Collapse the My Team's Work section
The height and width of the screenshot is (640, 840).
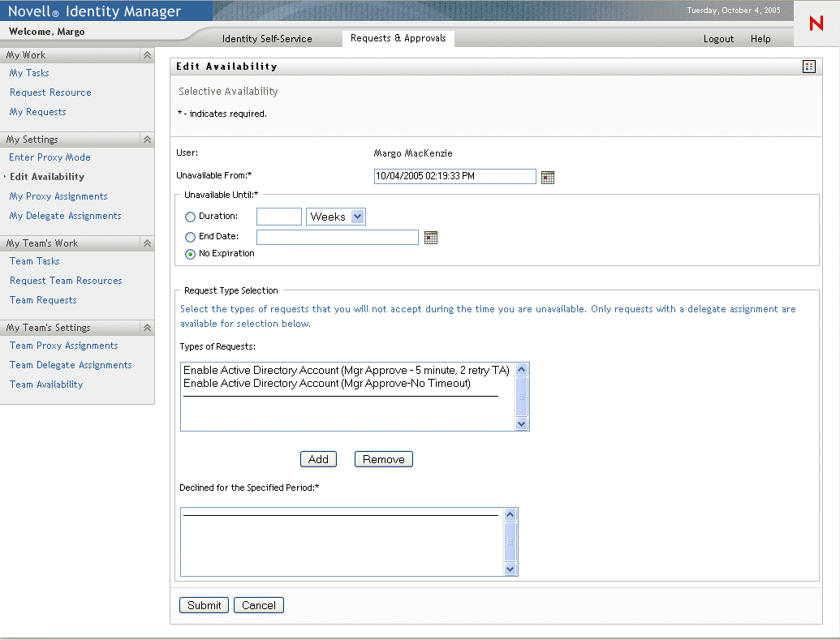click(x=148, y=243)
